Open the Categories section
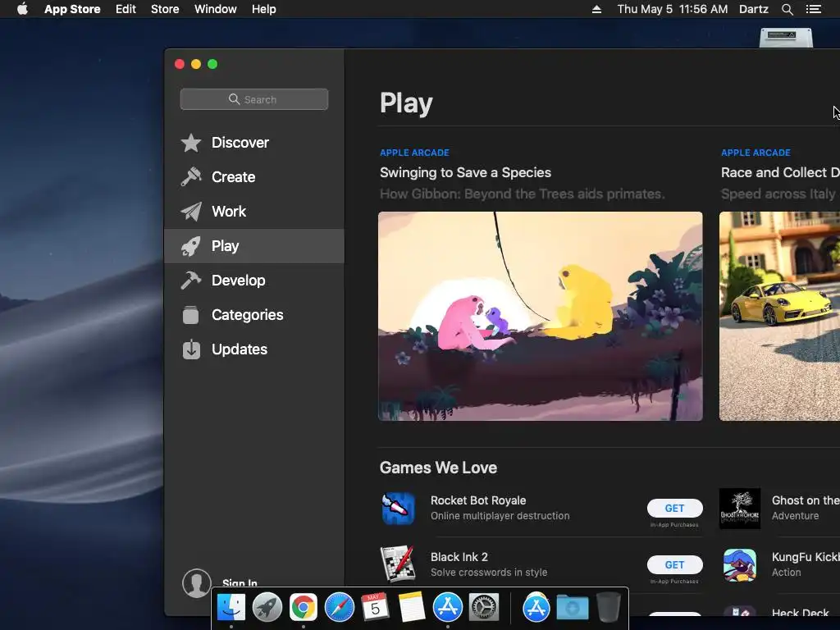The width and height of the screenshot is (840, 630). point(248,314)
